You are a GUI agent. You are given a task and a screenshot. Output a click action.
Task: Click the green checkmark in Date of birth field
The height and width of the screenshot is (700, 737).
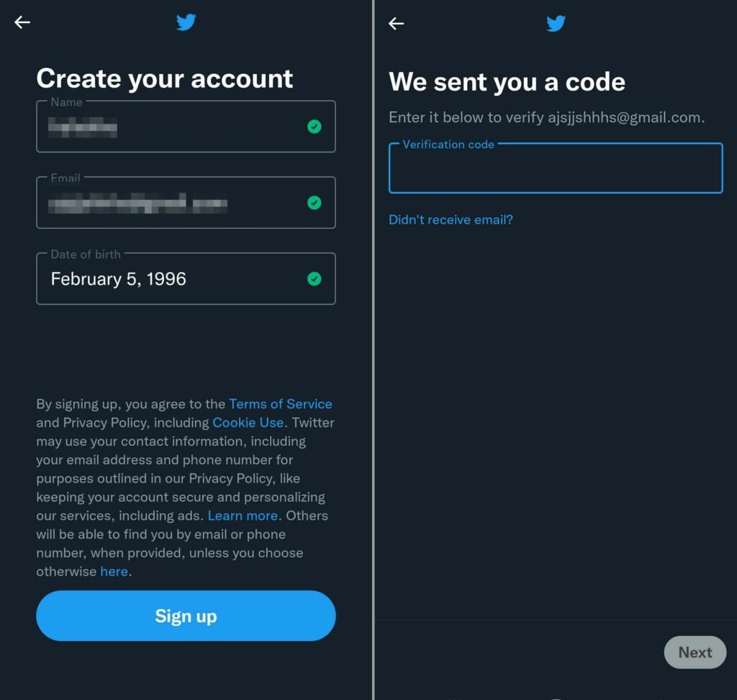(314, 278)
